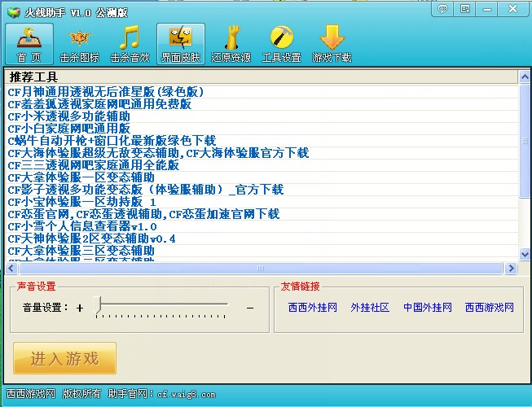This screenshot has height=407, width=532.
Task: Open the 首页 home icon
Action: 29,44
